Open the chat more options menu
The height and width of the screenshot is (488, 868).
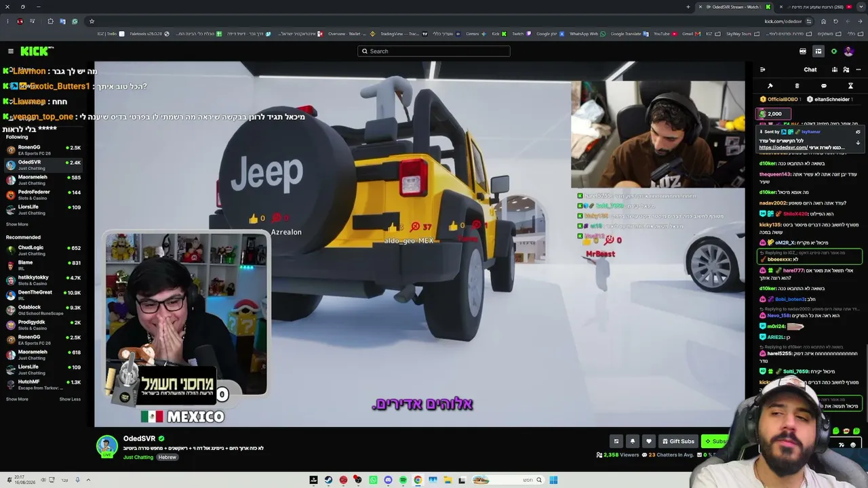point(858,69)
